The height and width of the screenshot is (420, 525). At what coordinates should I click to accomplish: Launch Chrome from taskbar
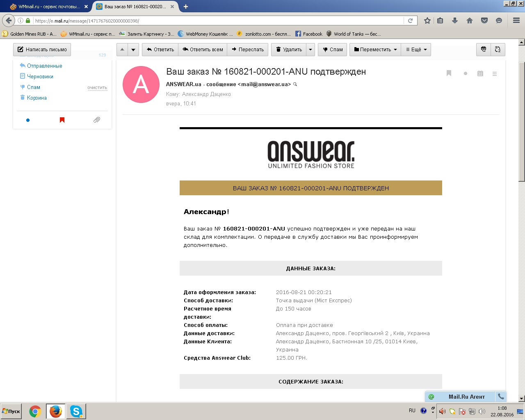click(x=35, y=411)
